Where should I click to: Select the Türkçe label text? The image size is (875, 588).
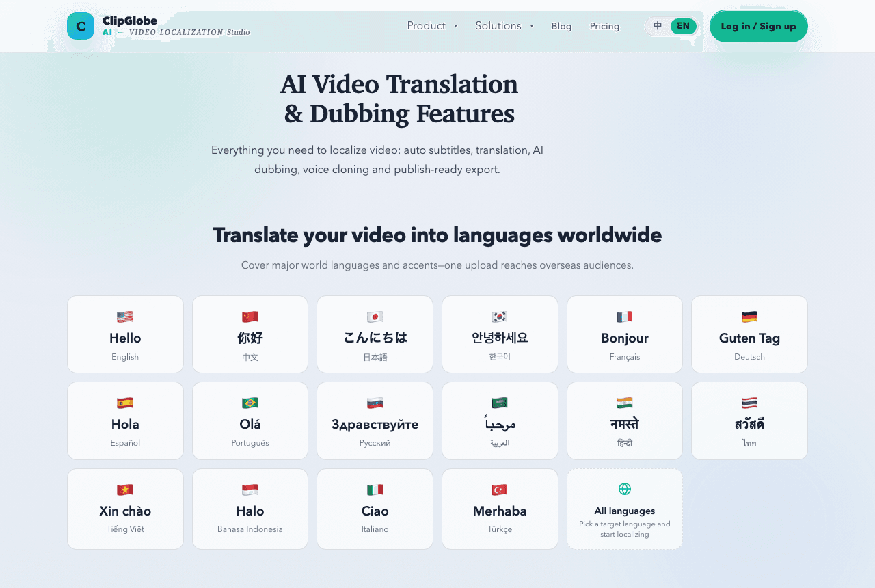point(500,529)
